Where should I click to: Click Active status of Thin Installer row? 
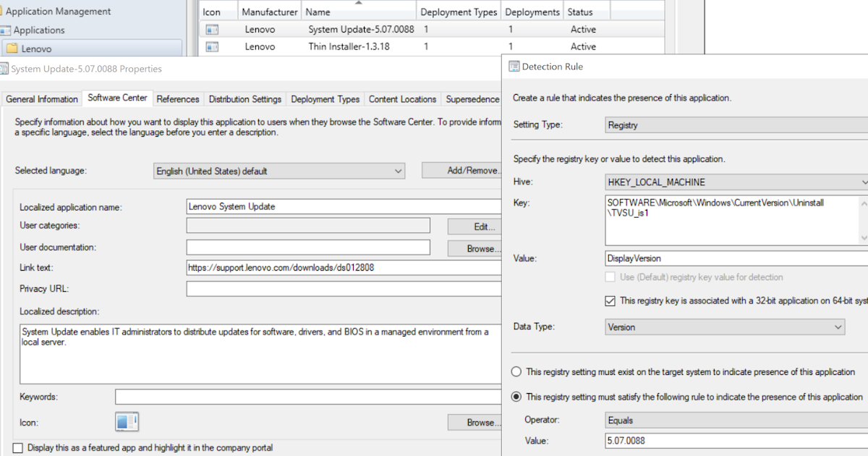[583, 46]
